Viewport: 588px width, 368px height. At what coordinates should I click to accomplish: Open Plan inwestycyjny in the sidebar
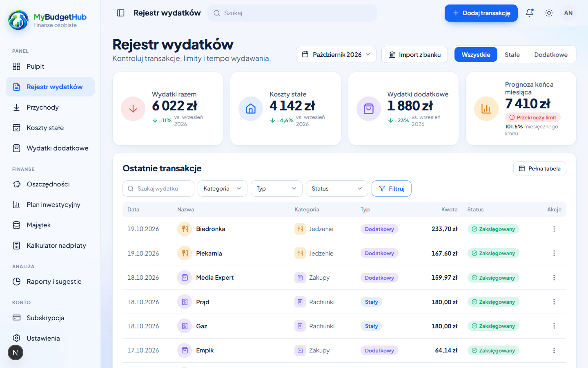tap(50, 204)
